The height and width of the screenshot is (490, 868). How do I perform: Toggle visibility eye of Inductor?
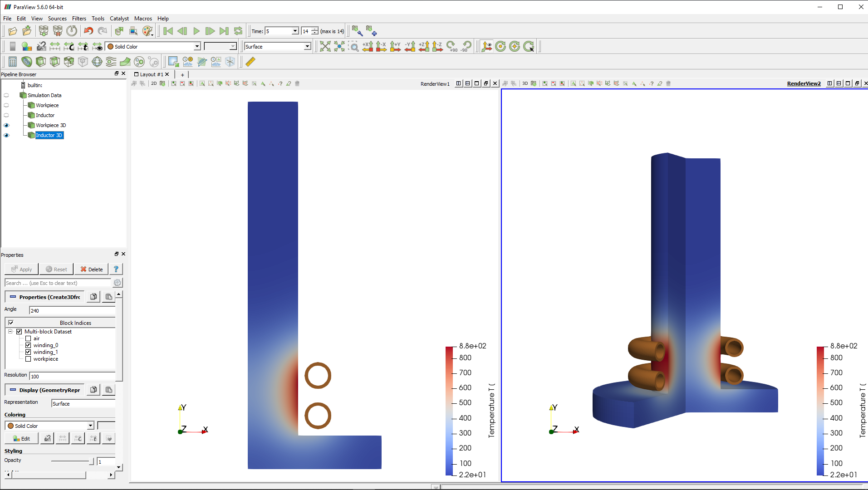(6, 115)
